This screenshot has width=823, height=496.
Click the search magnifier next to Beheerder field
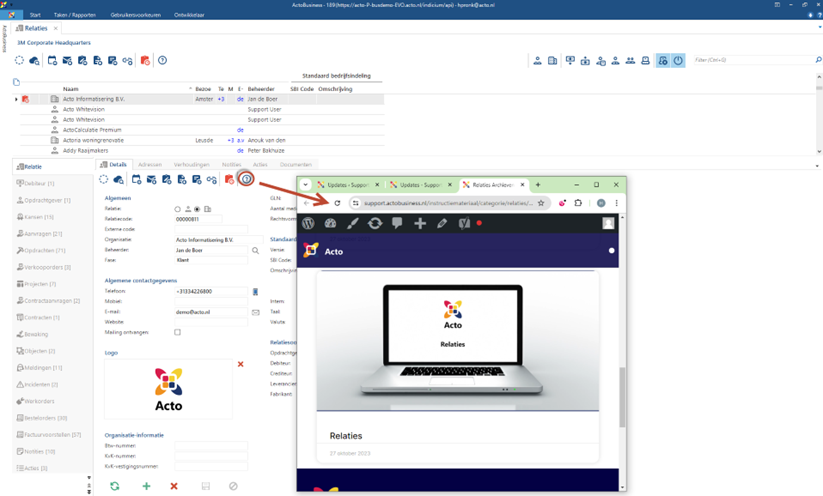coord(256,250)
